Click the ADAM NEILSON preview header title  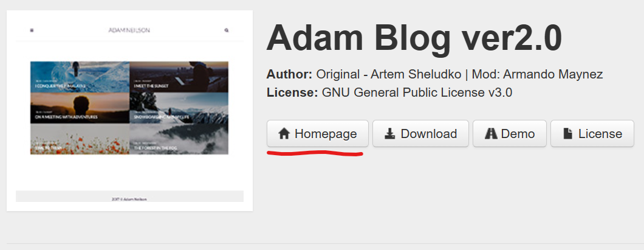click(x=129, y=30)
